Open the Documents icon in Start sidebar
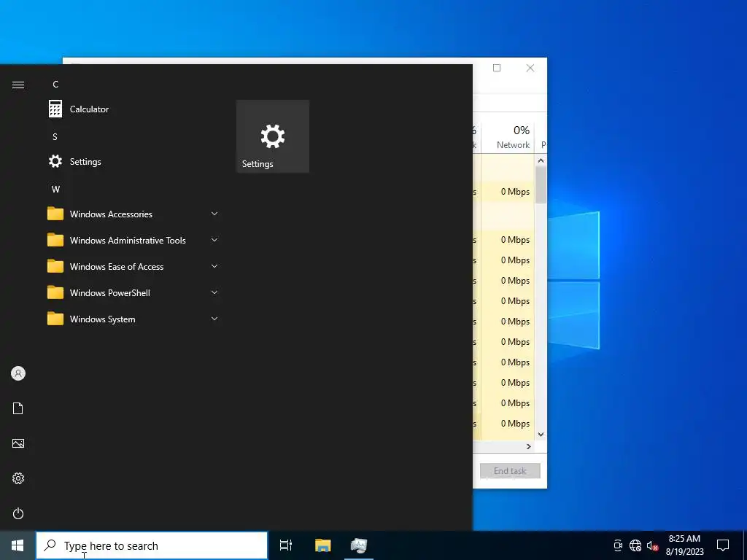 coord(18,408)
